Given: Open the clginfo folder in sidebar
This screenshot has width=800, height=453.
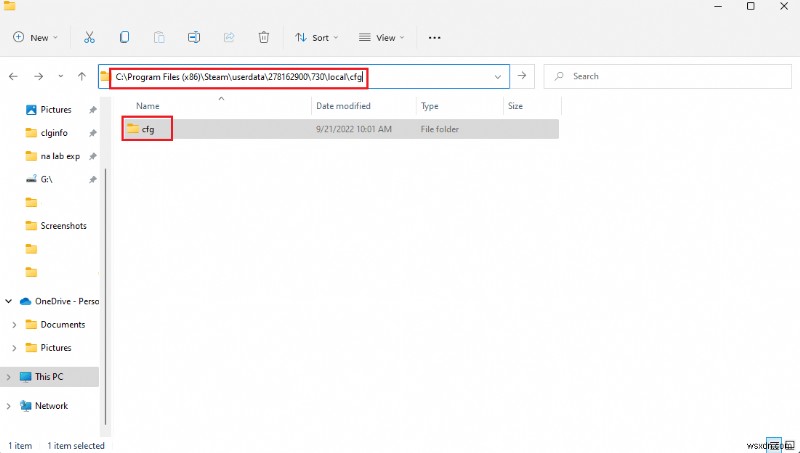Looking at the screenshot, I should [54, 133].
